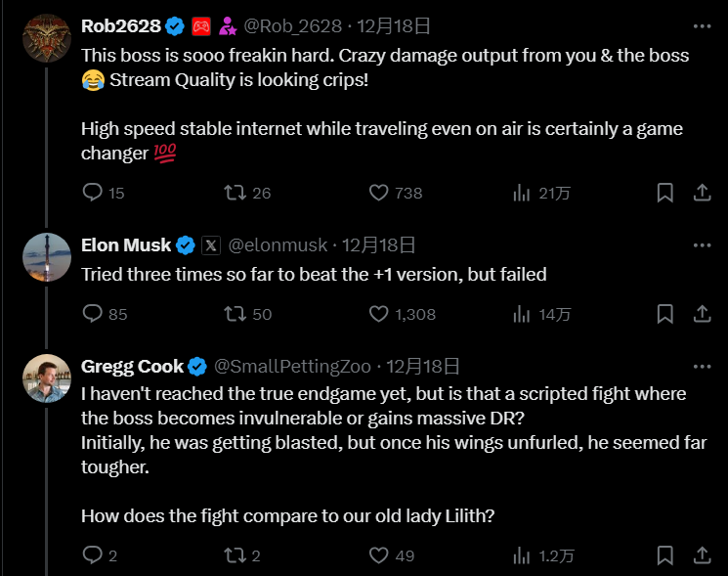Open more options on Gregg Cook's tweet
This screenshot has height=576, width=728.
click(x=702, y=367)
